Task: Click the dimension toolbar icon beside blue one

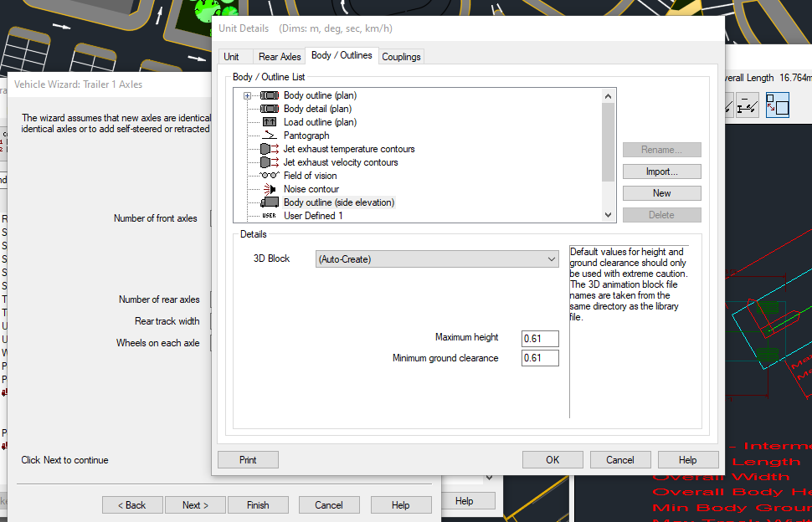Action: tap(748, 105)
